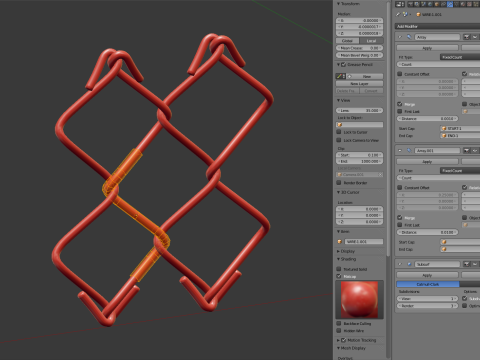Click Apply on the Array modifier
Screen dimensions: 480x360
click(x=427, y=48)
